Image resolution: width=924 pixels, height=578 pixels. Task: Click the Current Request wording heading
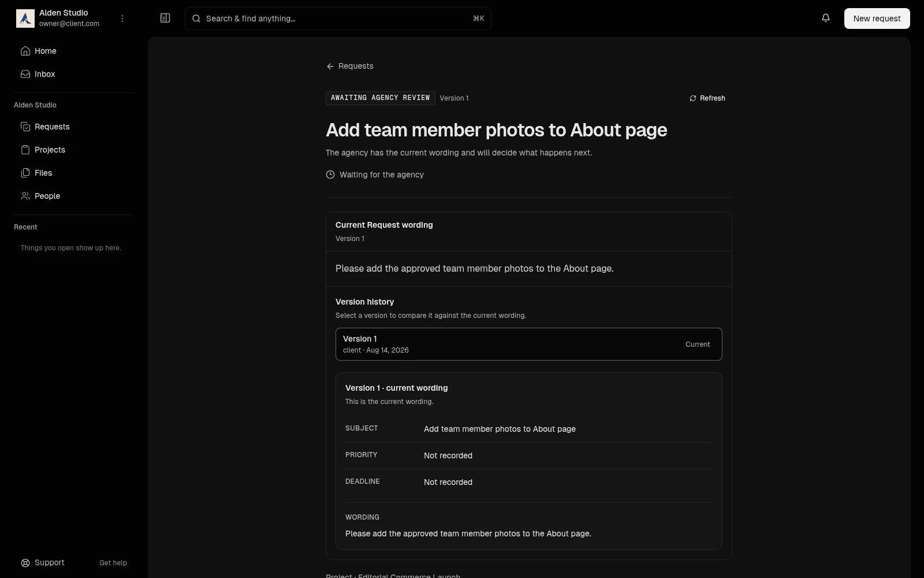pos(384,225)
